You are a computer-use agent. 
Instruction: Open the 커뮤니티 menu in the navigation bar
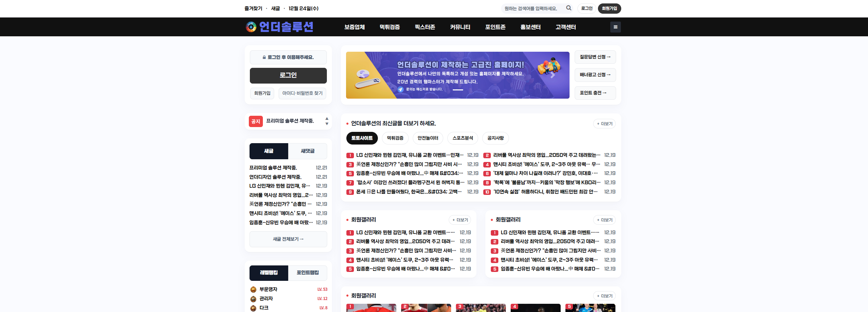[460, 27]
